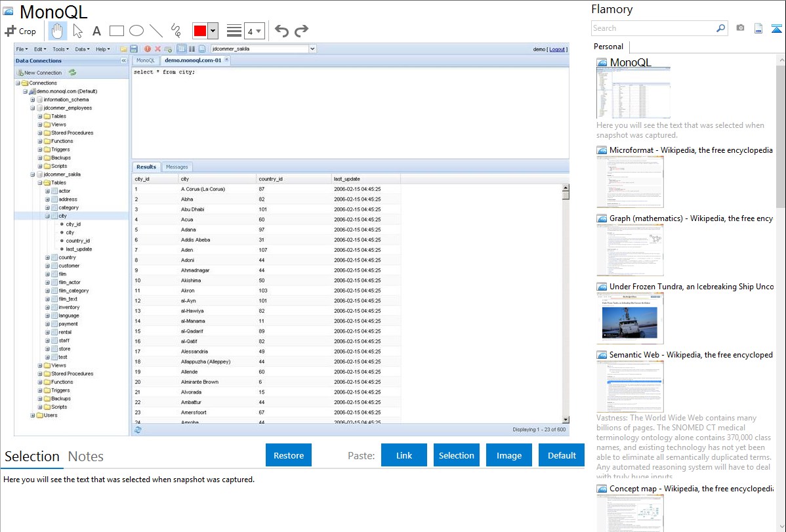Open the color dropdown arrow
Image resolution: width=786 pixels, height=532 pixels.
(x=213, y=31)
